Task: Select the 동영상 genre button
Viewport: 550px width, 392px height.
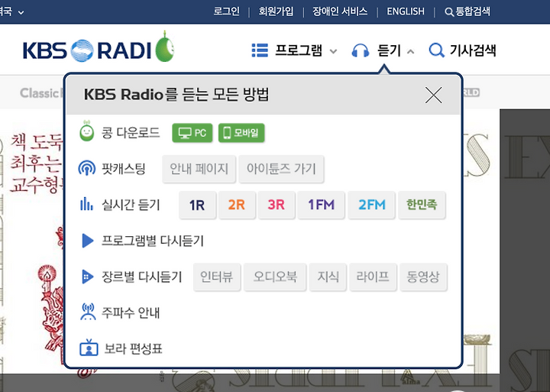Action: (x=423, y=277)
